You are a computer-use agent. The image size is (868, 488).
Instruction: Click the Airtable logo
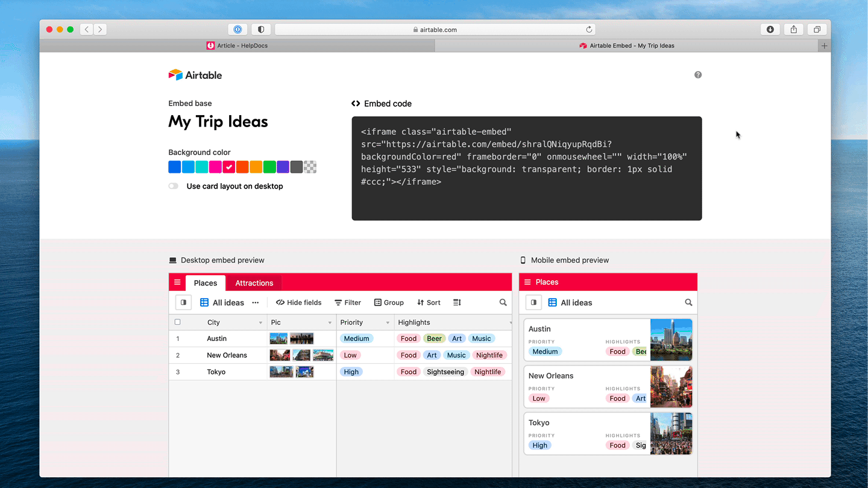click(x=195, y=75)
